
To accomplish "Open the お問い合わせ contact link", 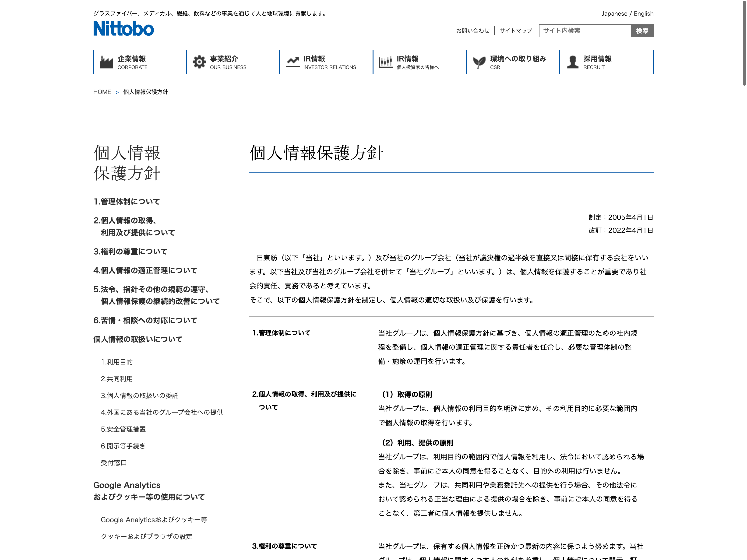I will (472, 31).
